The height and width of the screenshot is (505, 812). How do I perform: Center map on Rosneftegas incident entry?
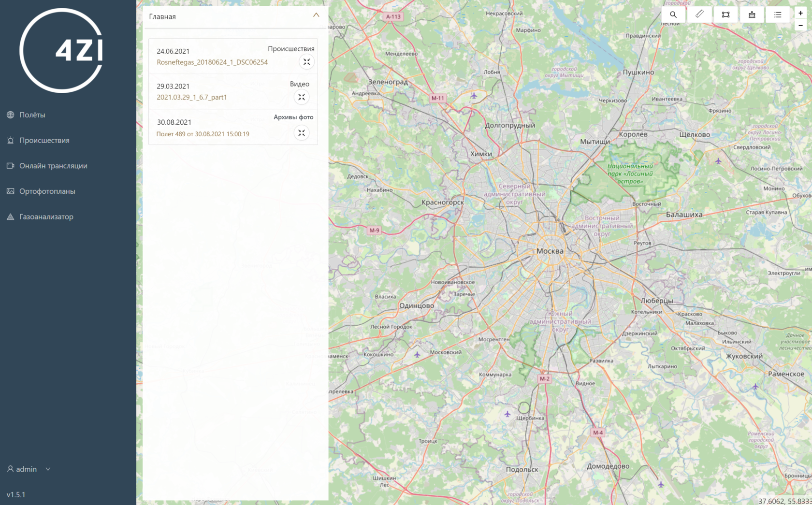coord(306,62)
